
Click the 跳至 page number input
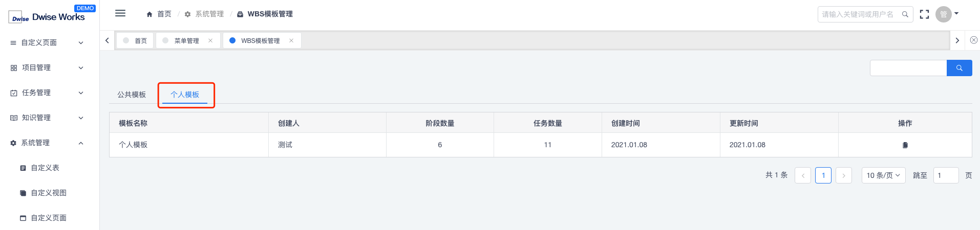(946, 175)
